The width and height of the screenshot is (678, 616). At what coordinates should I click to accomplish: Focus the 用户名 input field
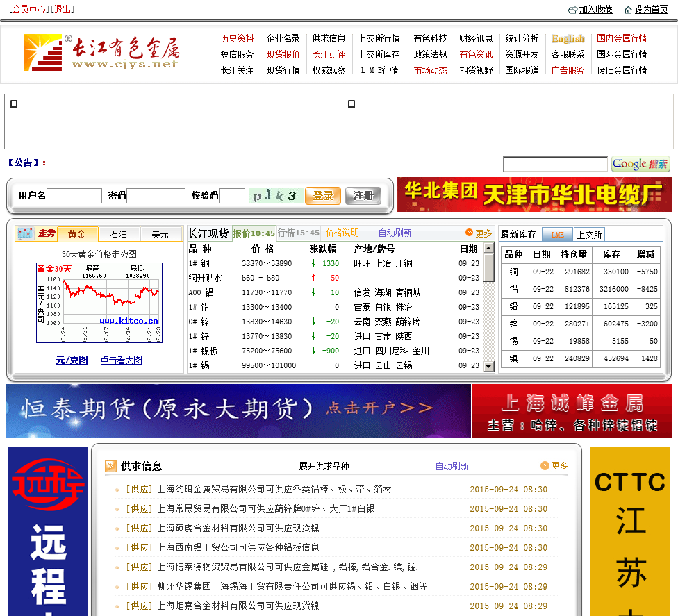[74, 195]
